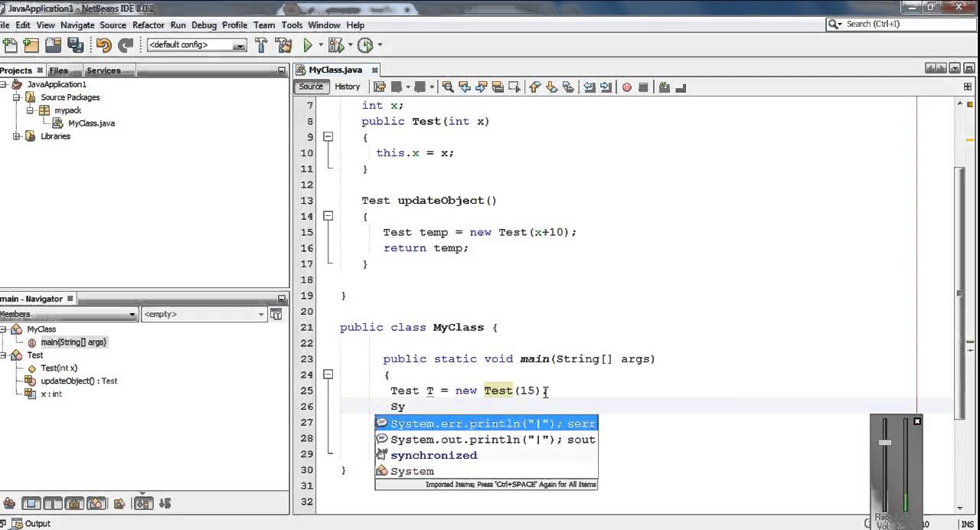Click the Build Project hammer icon
The width and height of the screenshot is (980, 530).
click(x=261, y=45)
